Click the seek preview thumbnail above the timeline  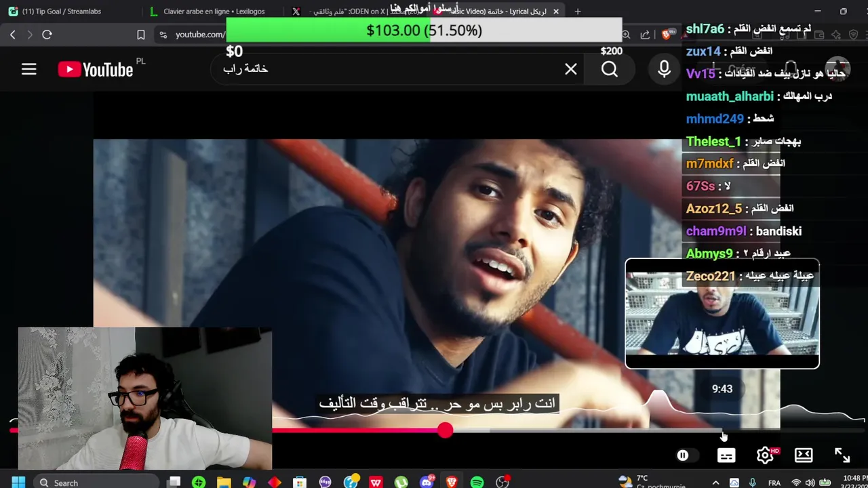tap(722, 314)
